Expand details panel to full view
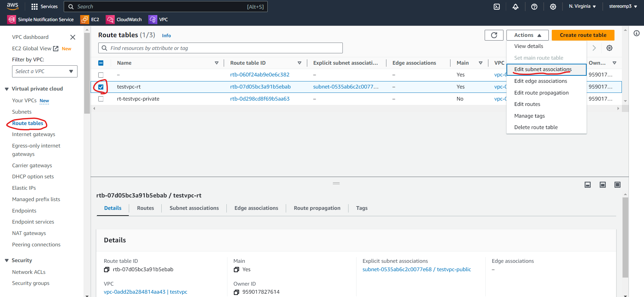The image size is (644, 297). [x=618, y=185]
